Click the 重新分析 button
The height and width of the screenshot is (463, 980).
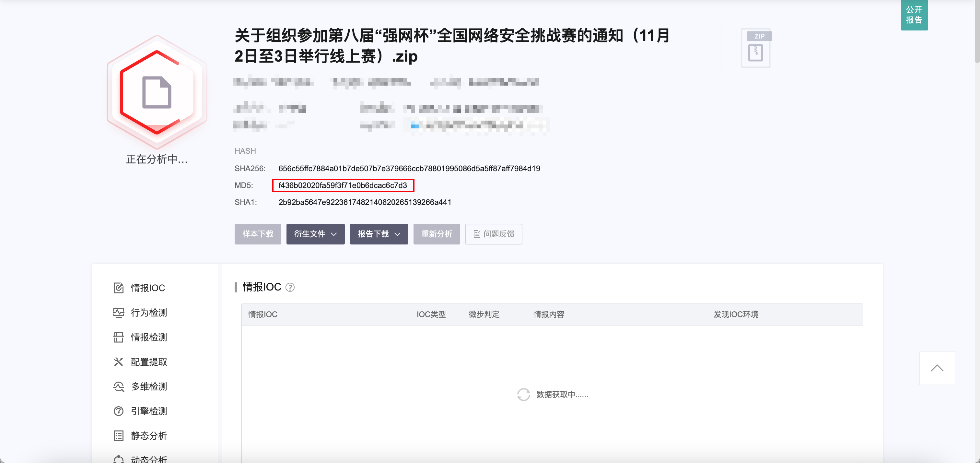click(x=436, y=234)
